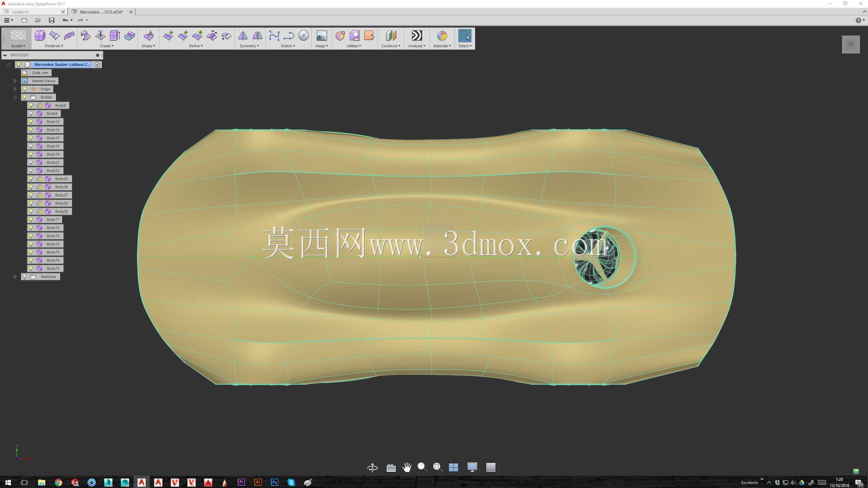Close the Untitled1 tab

[x=63, y=12]
